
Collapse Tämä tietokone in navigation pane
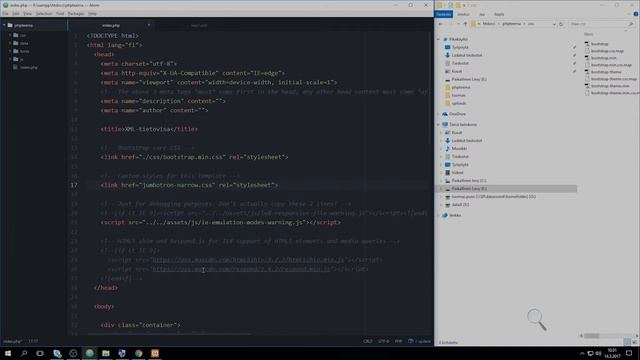(438, 124)
